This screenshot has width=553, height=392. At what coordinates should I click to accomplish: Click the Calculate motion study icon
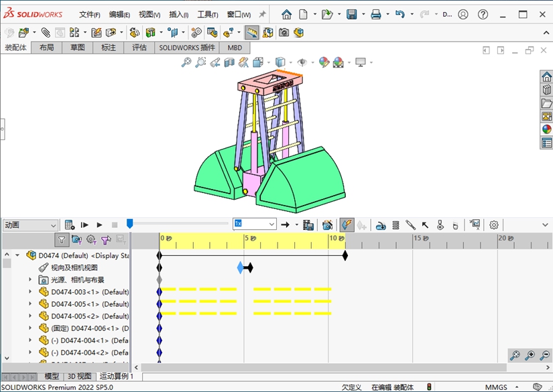[70, 225]
